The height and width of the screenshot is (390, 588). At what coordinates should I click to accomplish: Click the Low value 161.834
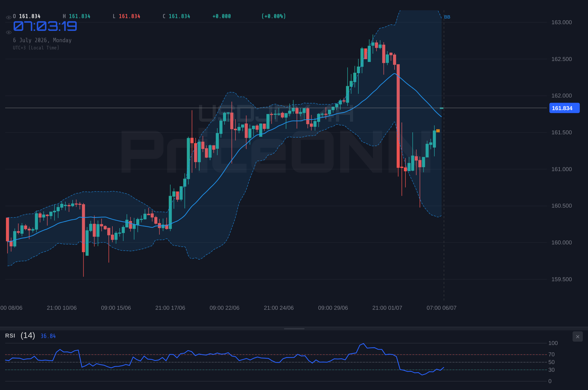[x=129, y=16]
